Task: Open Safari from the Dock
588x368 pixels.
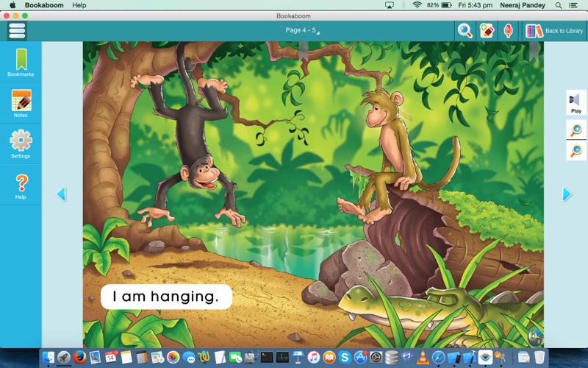Action: (438, 357)
